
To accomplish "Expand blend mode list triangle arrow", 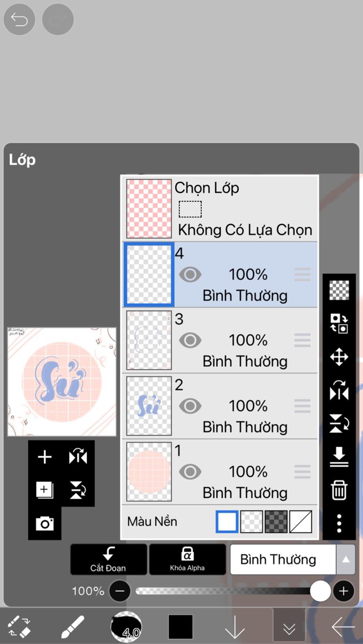I will click(x=346, y=559).
